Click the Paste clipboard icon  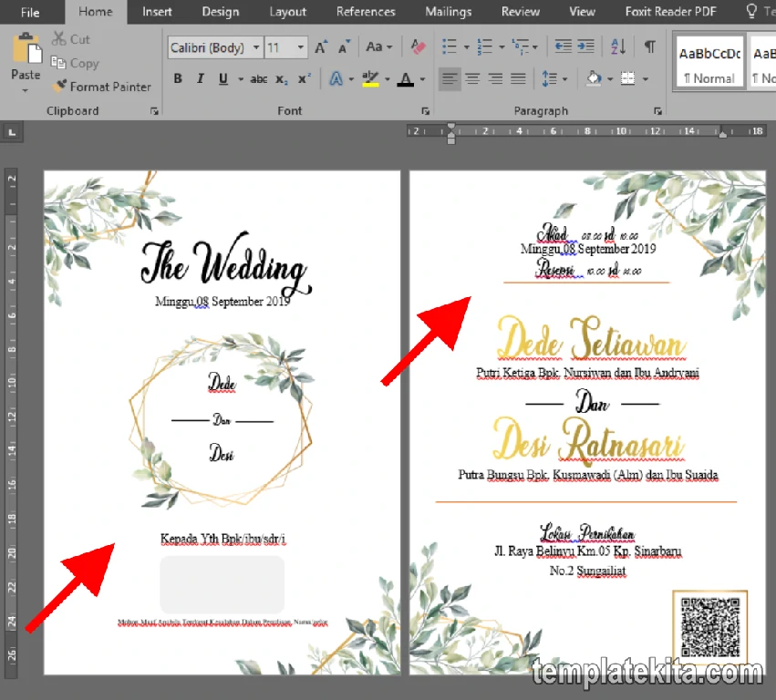(26, 48)
